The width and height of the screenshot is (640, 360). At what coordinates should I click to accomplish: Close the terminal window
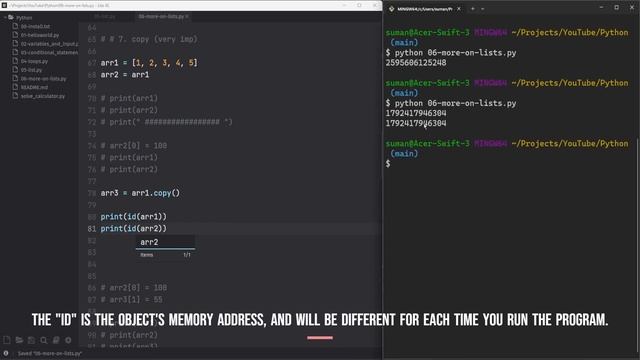[x=631, y=7]
